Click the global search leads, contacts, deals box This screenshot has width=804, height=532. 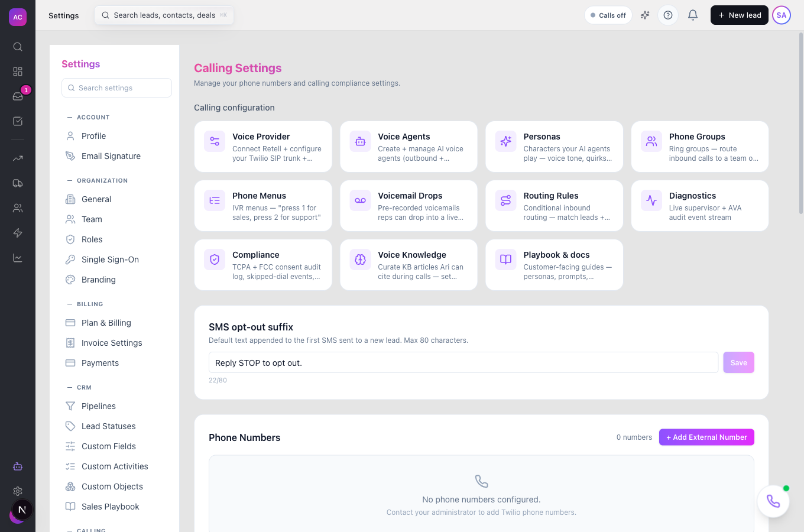(x=164, y=15)
